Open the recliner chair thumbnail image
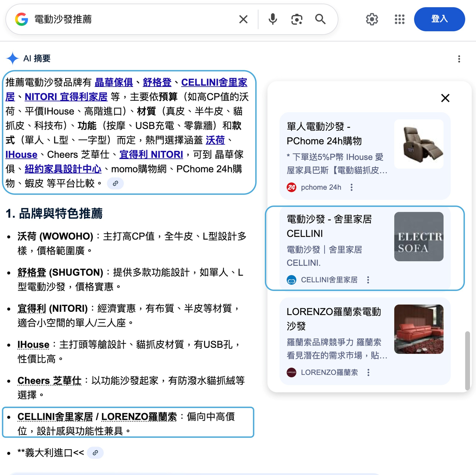 point(419,144)
